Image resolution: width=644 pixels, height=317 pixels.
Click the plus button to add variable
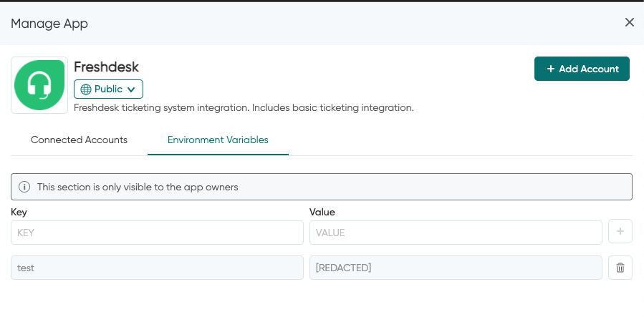(620, 232)
